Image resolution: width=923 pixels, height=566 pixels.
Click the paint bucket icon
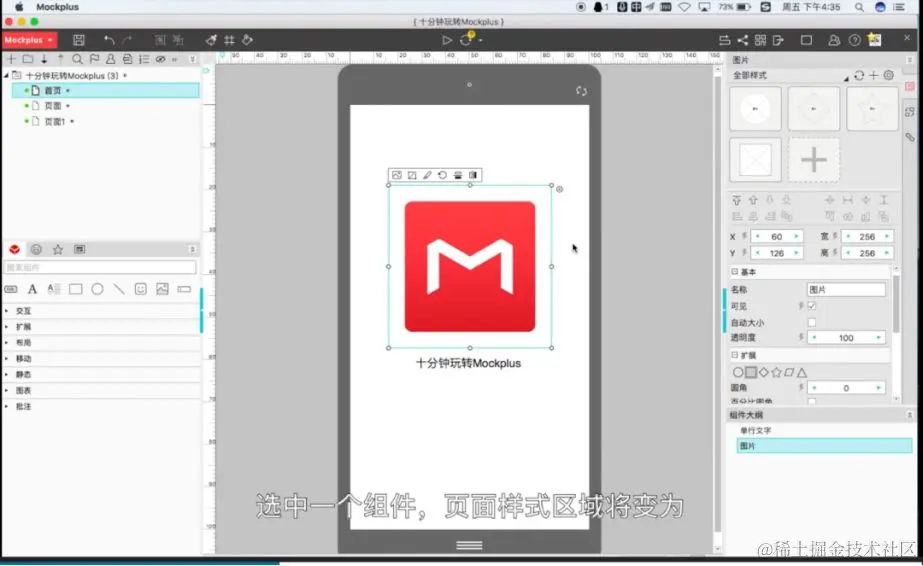coord(247,40)
